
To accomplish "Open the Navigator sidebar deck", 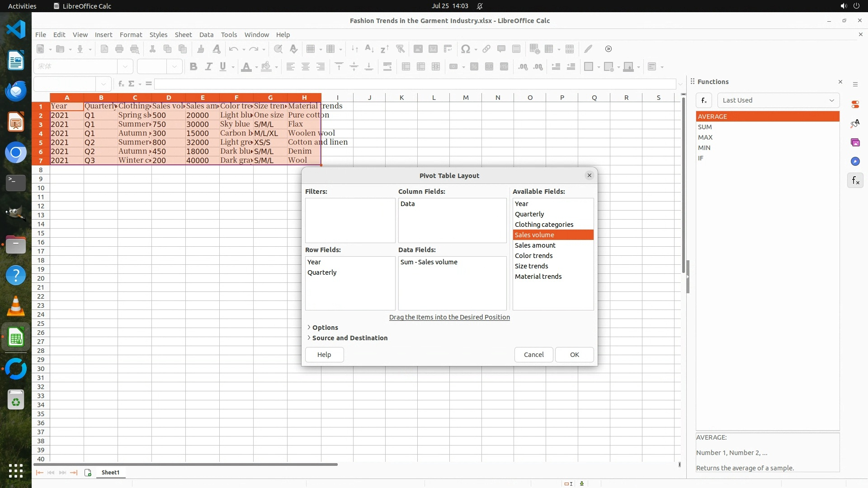I will [855, 161].
